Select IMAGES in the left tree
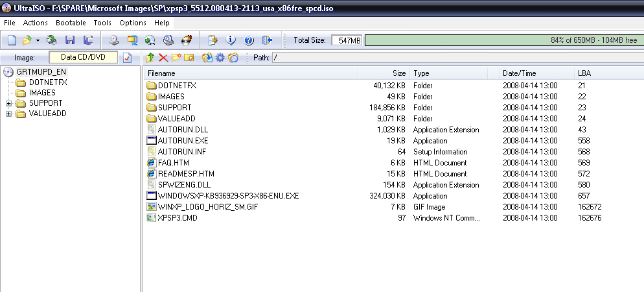The image size is (644, 292). pyautogui.click(x=42, y=93)
